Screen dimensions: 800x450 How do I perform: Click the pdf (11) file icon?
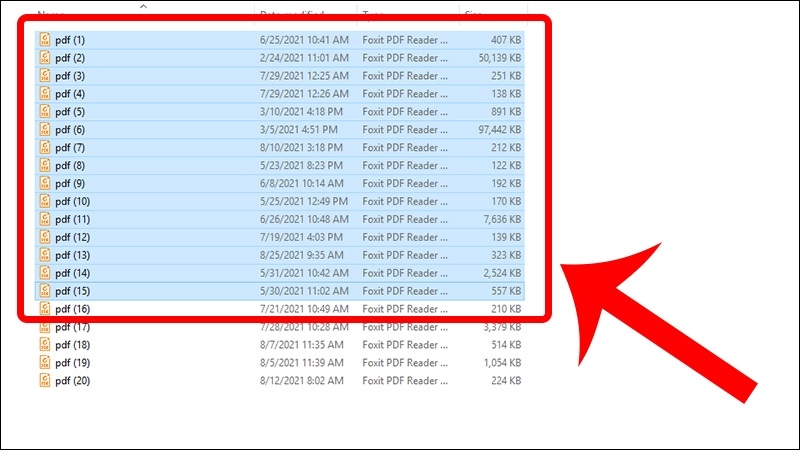pyautogui.click(x=45, y=219)
